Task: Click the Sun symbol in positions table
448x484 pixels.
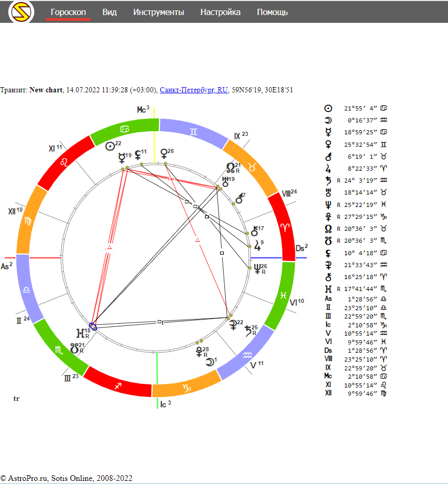Action: 328,108
